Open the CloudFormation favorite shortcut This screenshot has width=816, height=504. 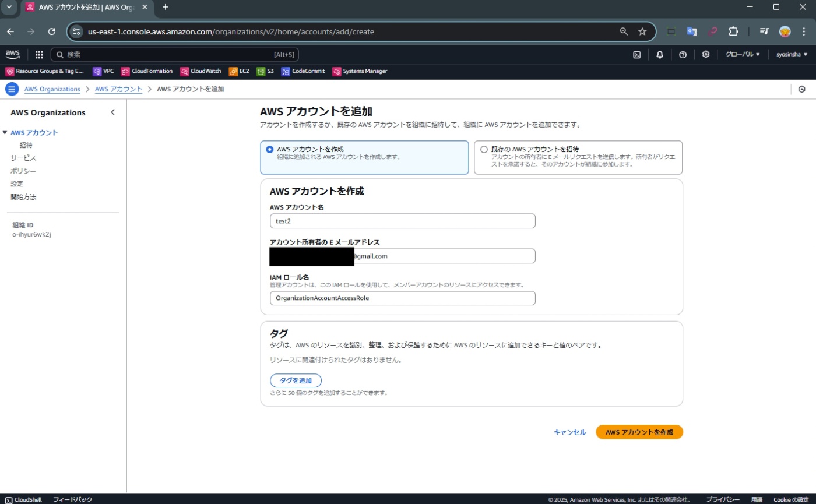point(147,71)
